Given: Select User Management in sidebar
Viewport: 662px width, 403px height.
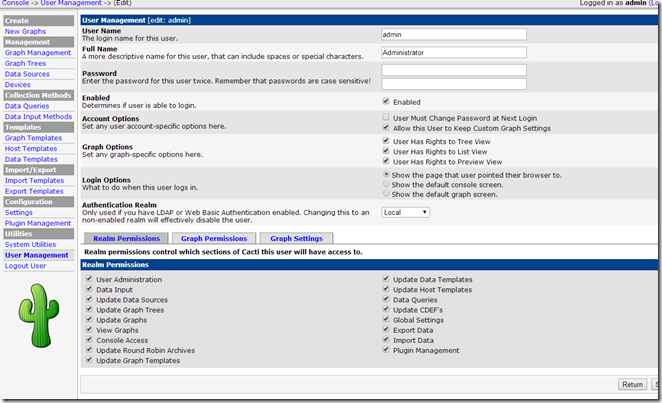Looking at the screenshot, I should [37, 255].
